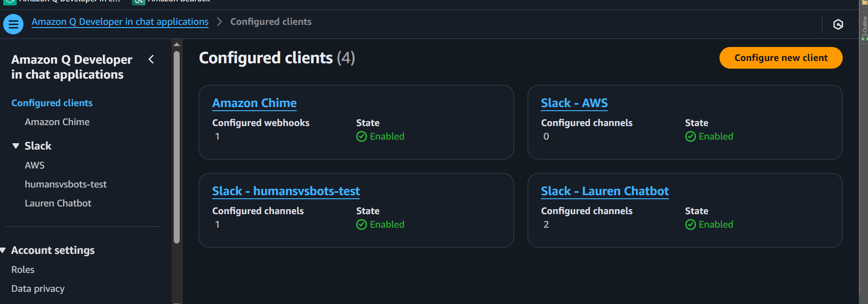Click the Amazon Q Developer sidebar title
The image size is (868, 304).
(x=72, y=67)
